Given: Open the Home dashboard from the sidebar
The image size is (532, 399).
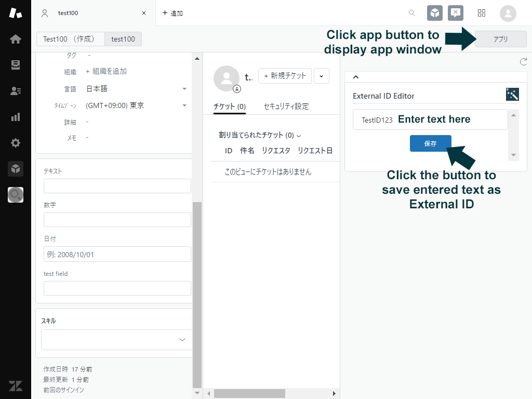Looking at the screenshot, I should click(x=15, y=39).
